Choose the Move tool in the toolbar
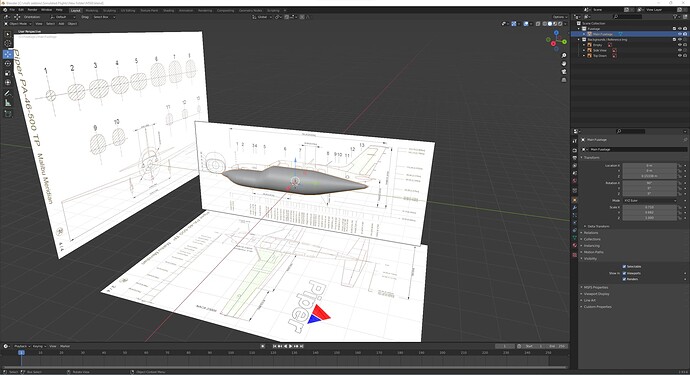The image size is (690, 375). pyautogui.click(x=8, y=54)
